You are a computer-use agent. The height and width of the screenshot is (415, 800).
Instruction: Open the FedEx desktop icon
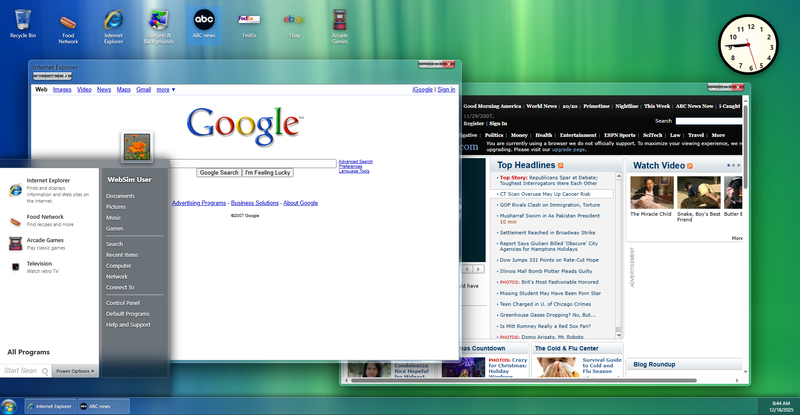[249, 25]
